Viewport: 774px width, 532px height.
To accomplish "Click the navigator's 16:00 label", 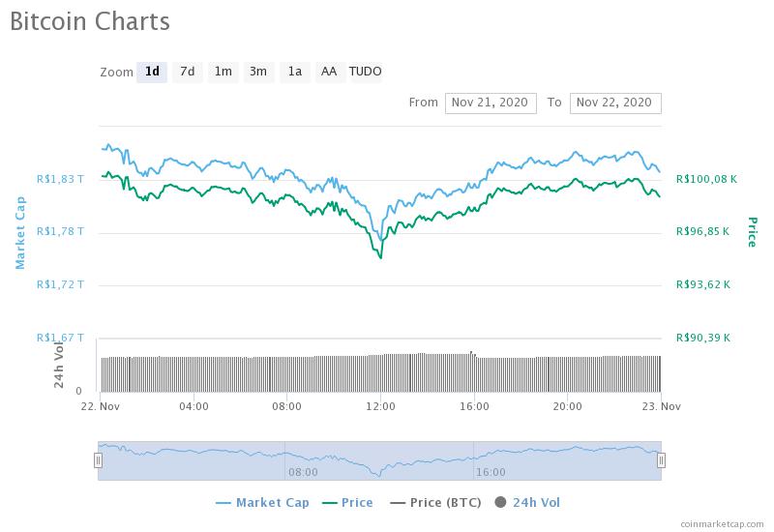I will pos(491,472).
